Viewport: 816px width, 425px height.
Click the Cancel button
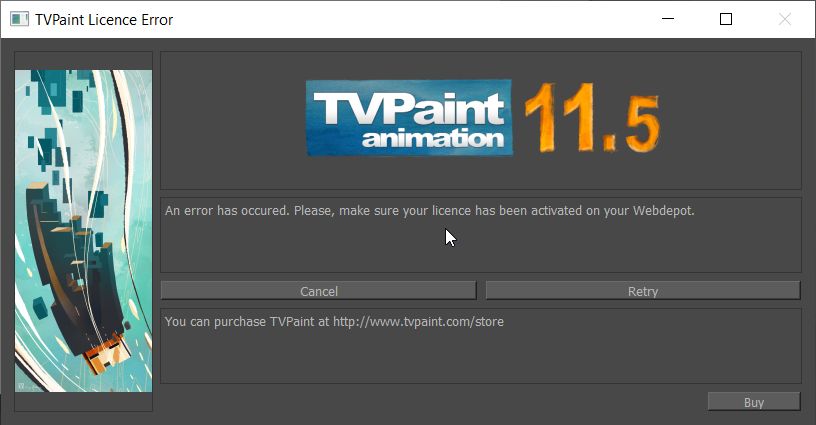(318, 291)
